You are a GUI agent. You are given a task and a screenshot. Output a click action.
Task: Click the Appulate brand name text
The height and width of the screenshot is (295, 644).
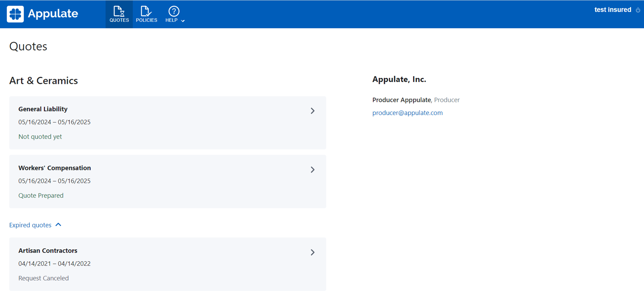click(x=53, y=14)
